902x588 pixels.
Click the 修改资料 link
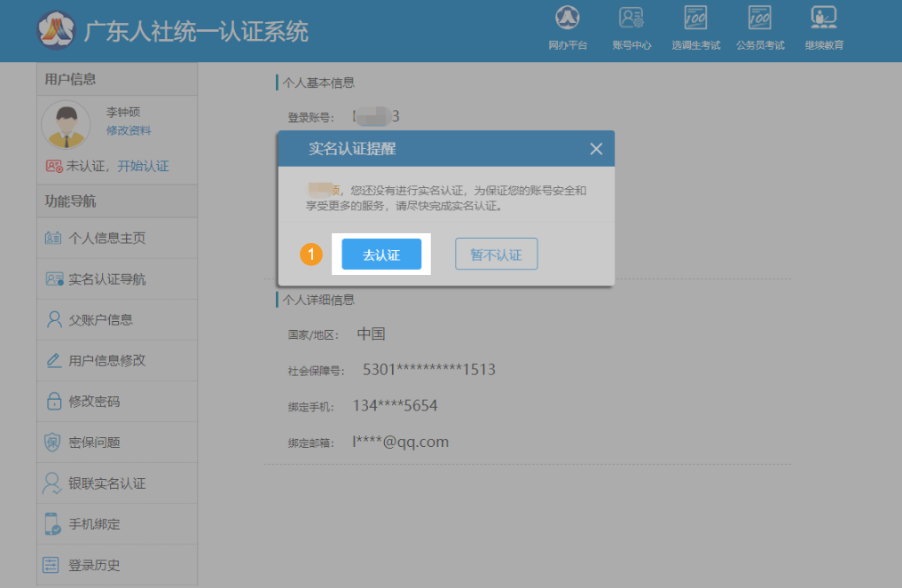[x=129, y=130]
